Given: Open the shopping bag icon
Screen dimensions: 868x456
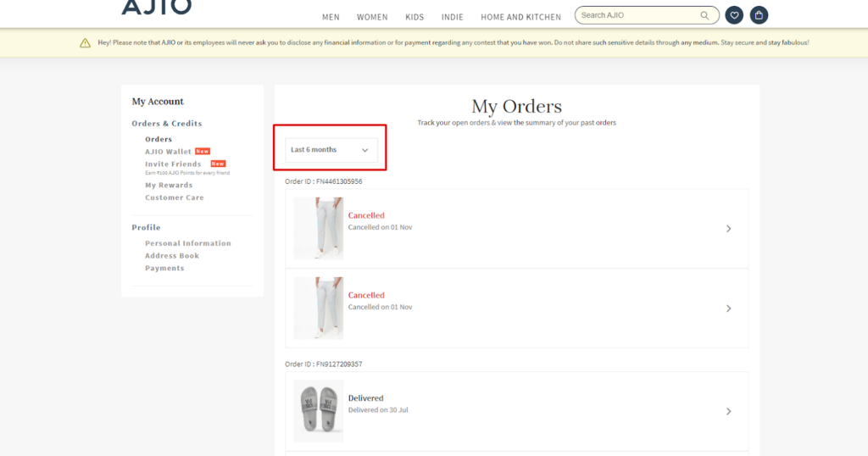Looking at the screenshot, I should [759, 15].
